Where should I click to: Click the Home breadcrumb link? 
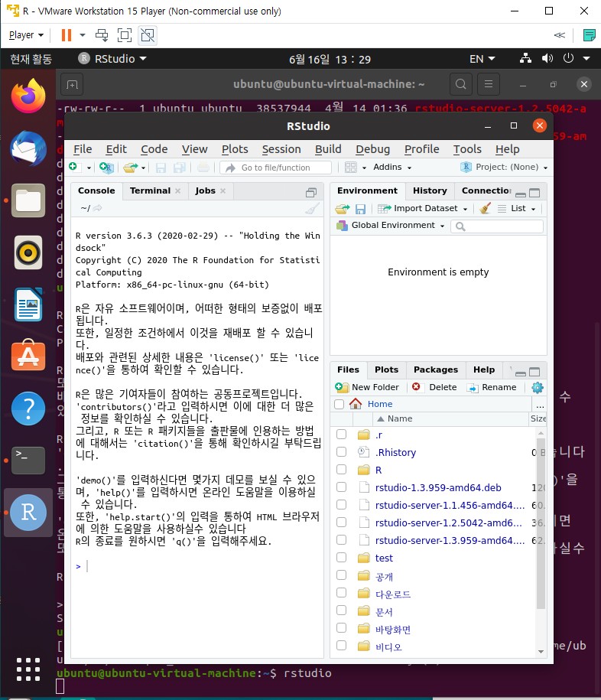pyautogui.click(x=380, y=404)
